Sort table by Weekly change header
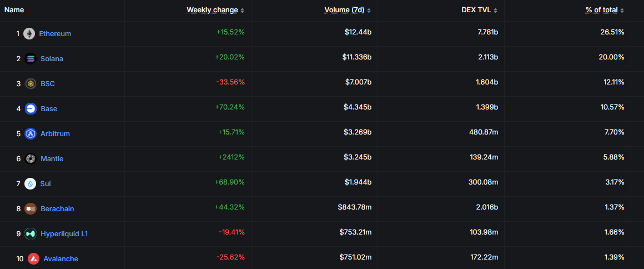The width and height of the screenshot is (644, 269). point(212,10)
